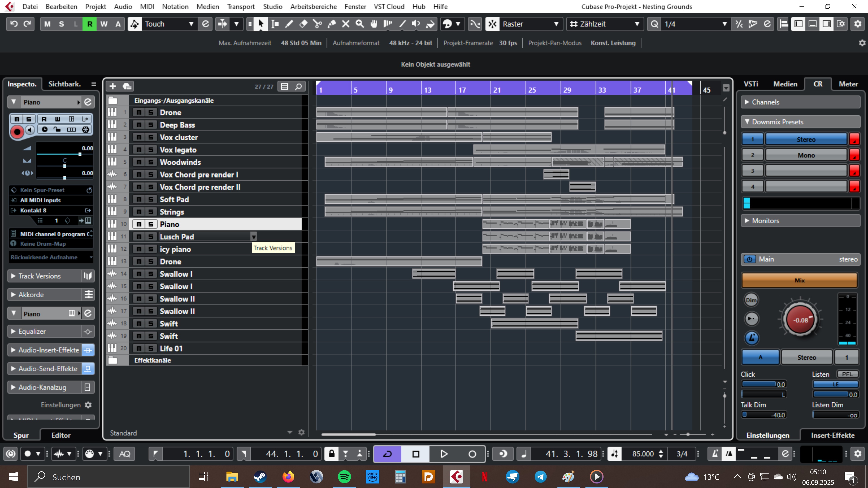Open the Transport menu

pyautogui.click(x=241, y=6)
